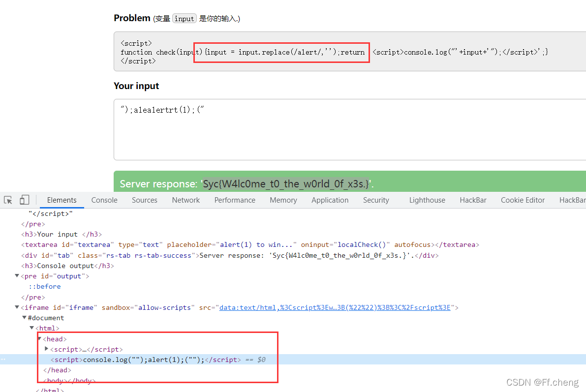Open the Security tab

click(x=376, y=200)
